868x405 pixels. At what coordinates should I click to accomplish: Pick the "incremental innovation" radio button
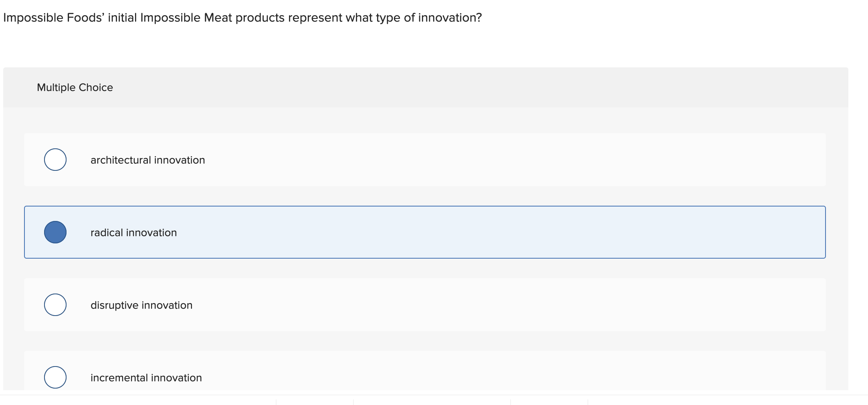pyautogui.click(x=55, y=377)
